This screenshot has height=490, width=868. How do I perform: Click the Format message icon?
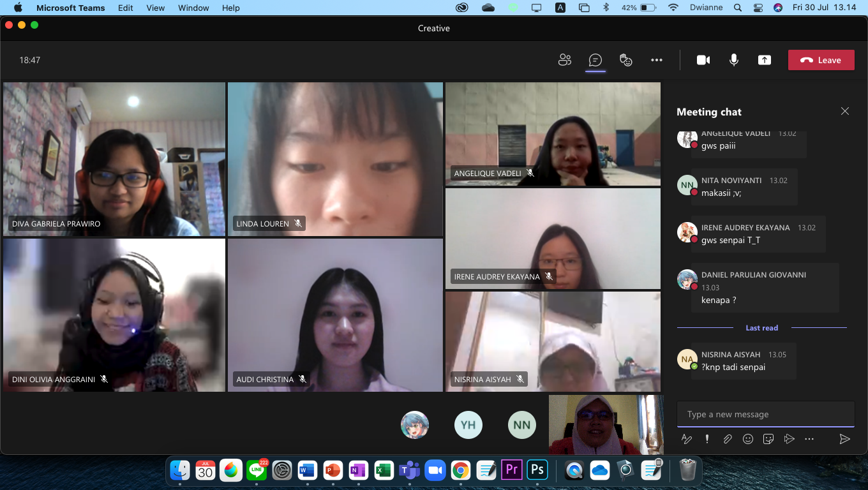(x=687, y=439)
